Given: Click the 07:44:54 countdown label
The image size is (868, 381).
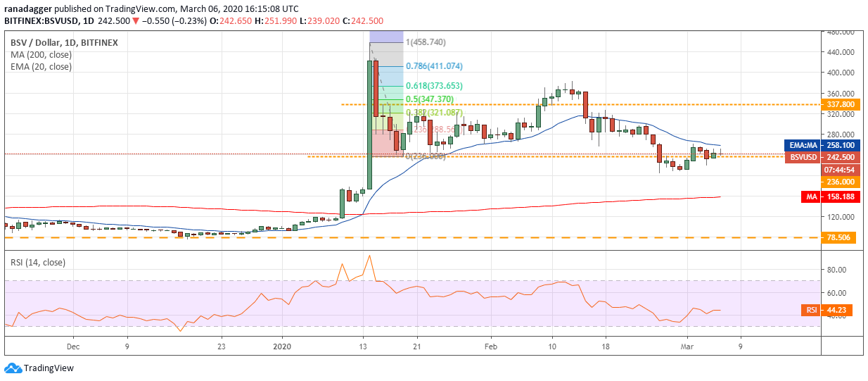Looking at the screenshot, I should [x=842, y=170].
